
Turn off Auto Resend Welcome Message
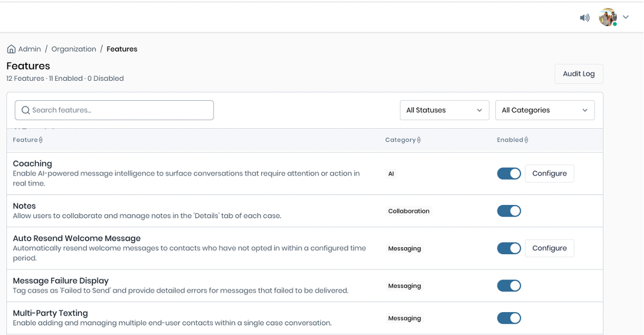[509, 248]
